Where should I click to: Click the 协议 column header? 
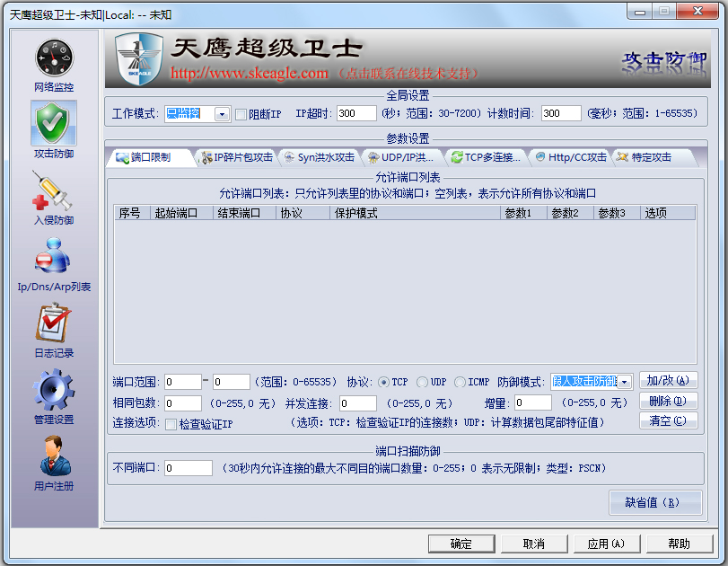click(303, 213)
